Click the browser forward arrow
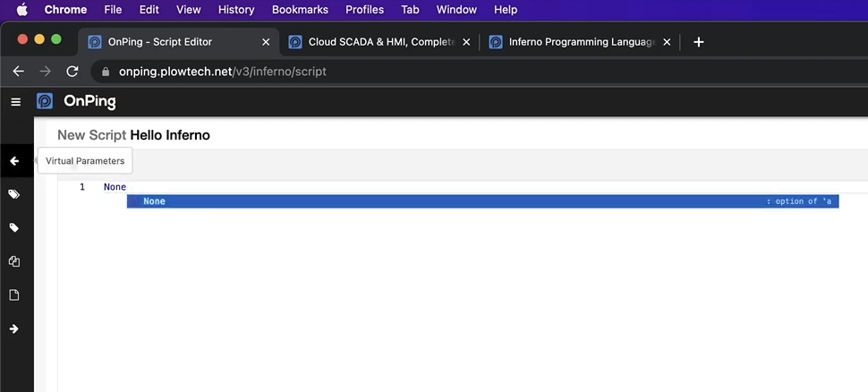This screenshot has height=392, width=868. pyautogui.click(x=46, y=72)
